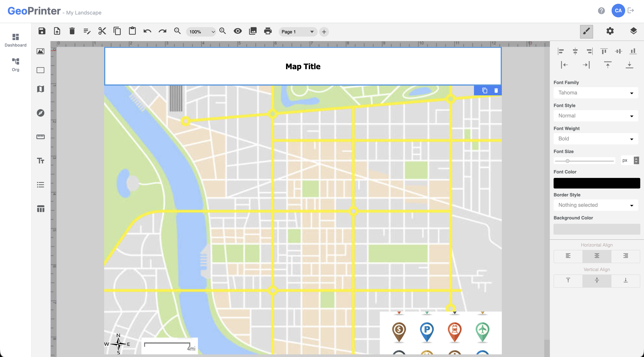Open the Dashboard in the sidebar

(x=15, y=40)
